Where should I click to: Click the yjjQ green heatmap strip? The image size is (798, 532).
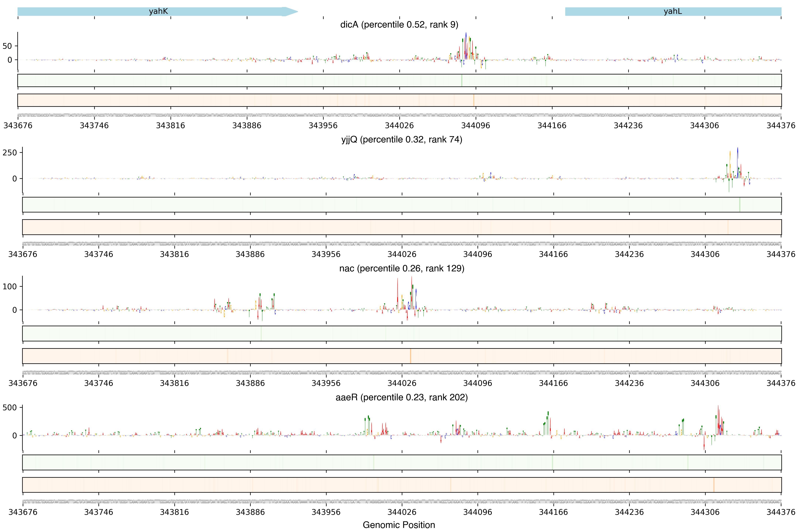tap(402, 205)
